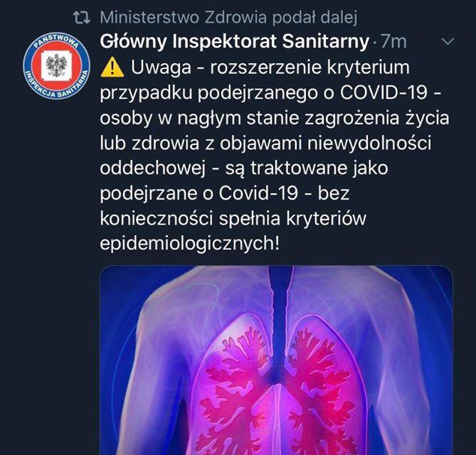This screenshot has width=476, height=455.
Task: Open Ministerstwo Zdrowia podał dalej link
Action: tap(228, 17)
